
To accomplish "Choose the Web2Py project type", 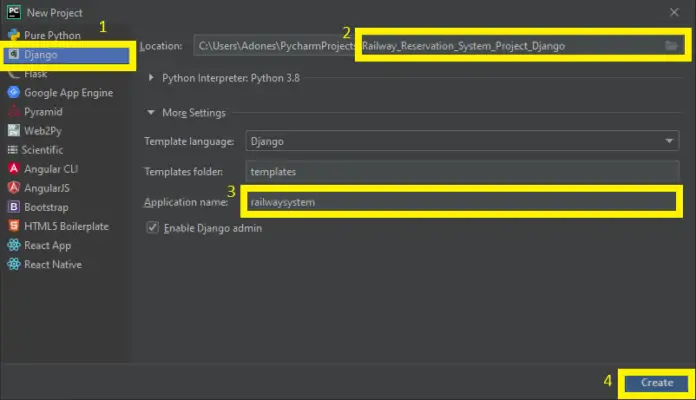I will point(44,130).
